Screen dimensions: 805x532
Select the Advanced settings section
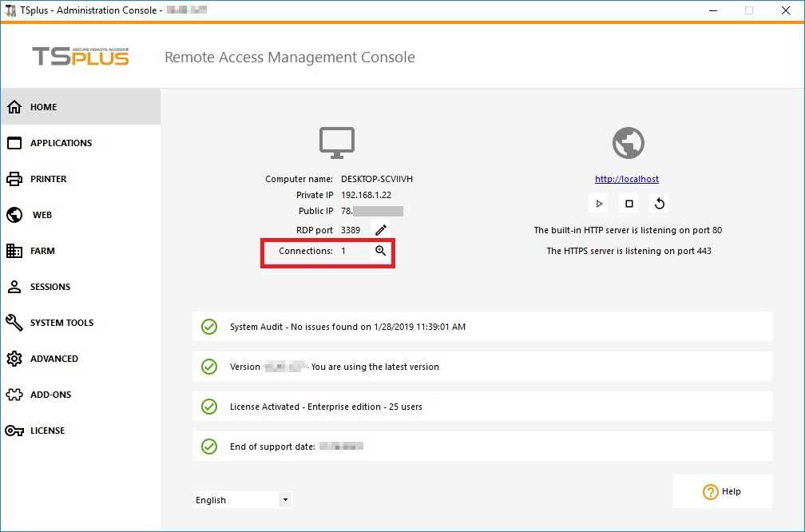point(54,359)
